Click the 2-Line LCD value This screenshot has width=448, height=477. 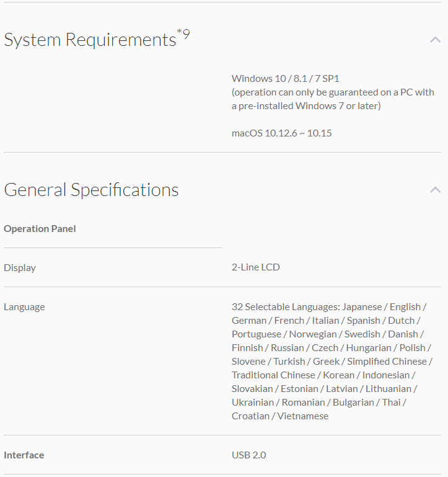[x=255, y=267]
